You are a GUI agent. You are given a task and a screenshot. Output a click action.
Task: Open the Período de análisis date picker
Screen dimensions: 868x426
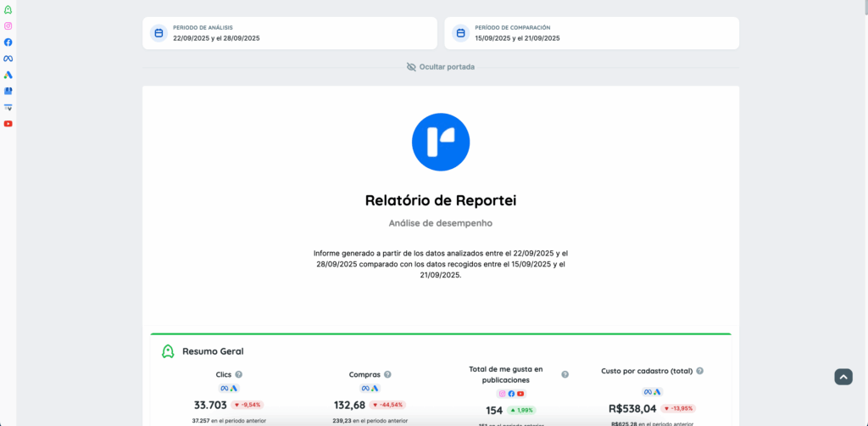289,33
